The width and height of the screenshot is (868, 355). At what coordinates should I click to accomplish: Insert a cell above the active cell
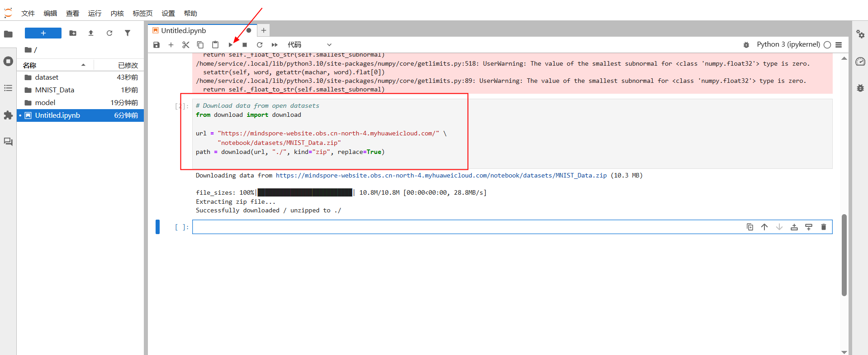coord(794,227)
